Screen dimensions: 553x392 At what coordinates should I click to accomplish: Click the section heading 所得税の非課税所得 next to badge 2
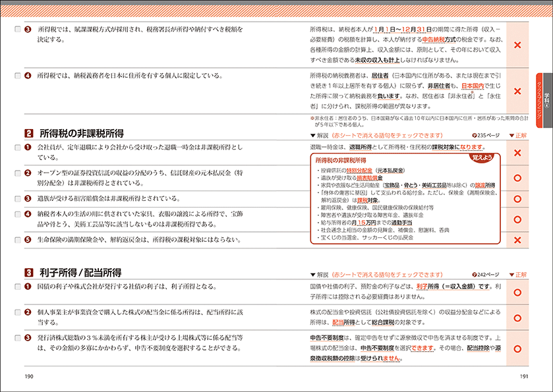coord(82,134)
